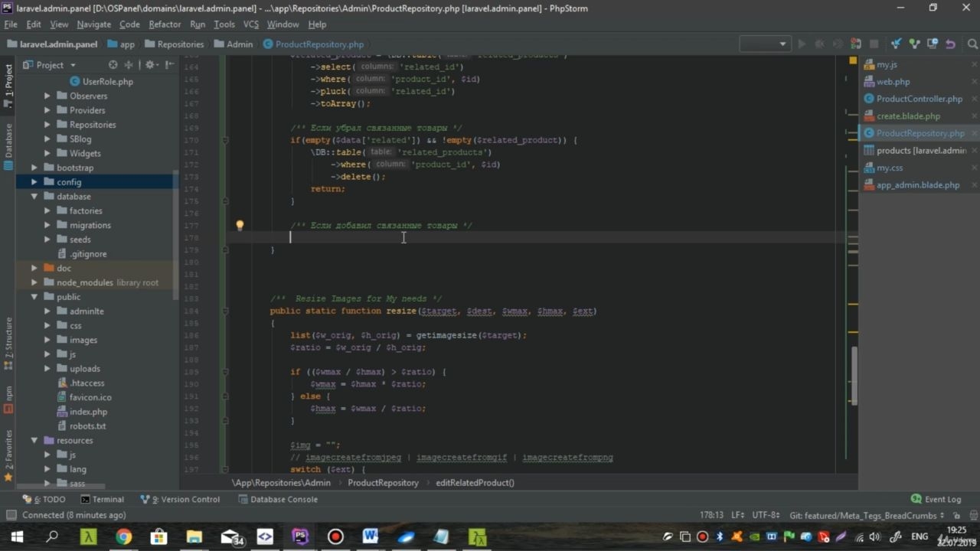980x551 pixels.
Task: Open the 6: TODO tool window
Action: (x=44, y=499)
